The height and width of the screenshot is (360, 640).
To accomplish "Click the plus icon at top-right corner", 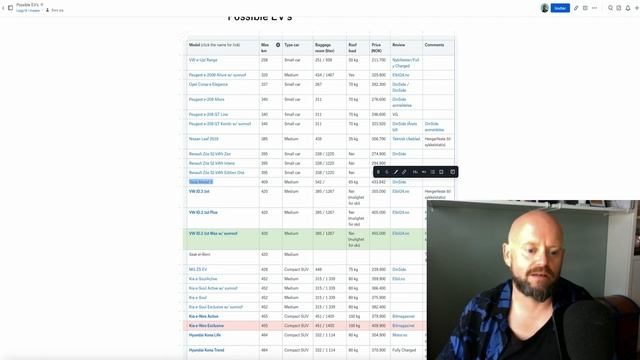I will [x=636, y=8].
